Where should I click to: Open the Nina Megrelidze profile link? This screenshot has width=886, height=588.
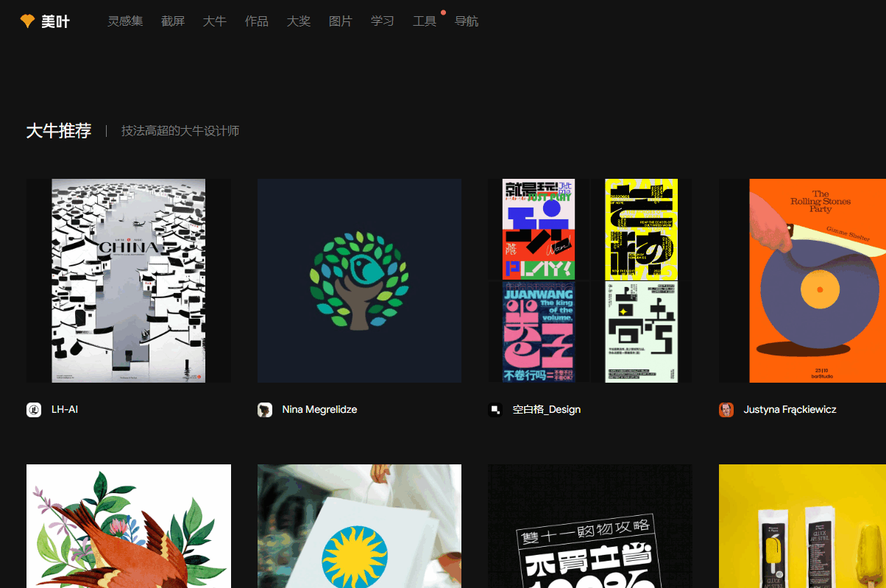coord(319,410)
